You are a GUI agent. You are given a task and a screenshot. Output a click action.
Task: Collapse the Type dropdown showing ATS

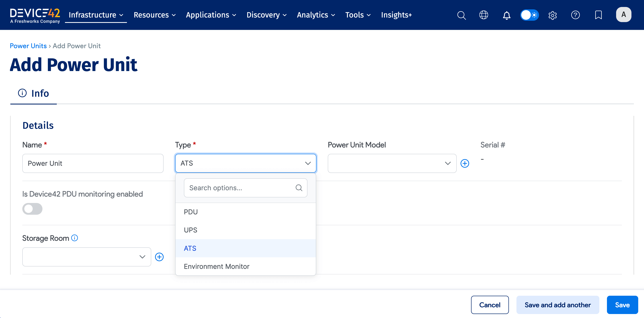tap(246, 163)
